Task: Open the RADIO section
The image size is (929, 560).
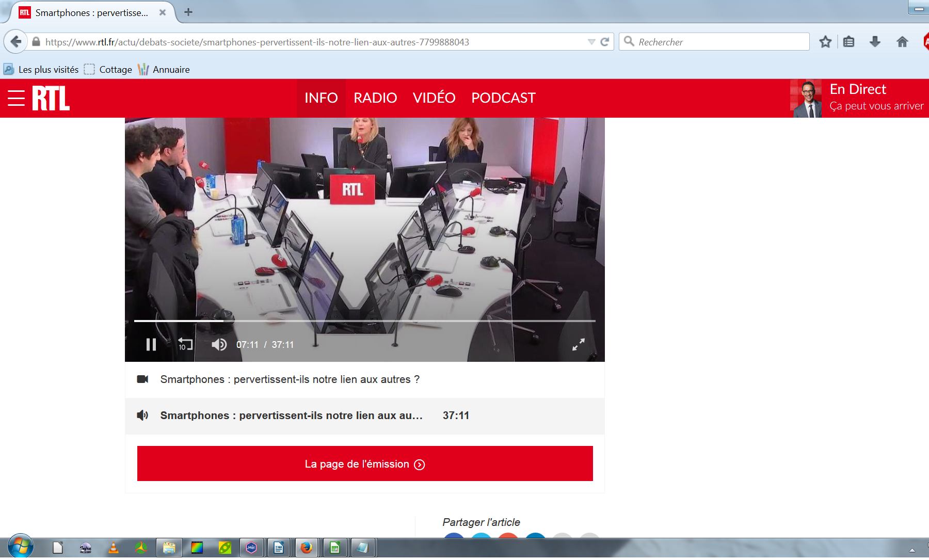Action: 375,98
